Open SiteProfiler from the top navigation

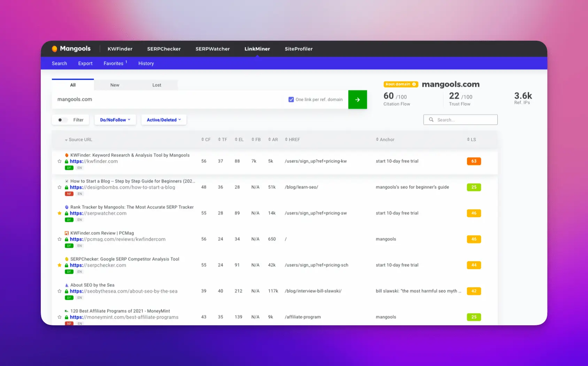(298, 49)
